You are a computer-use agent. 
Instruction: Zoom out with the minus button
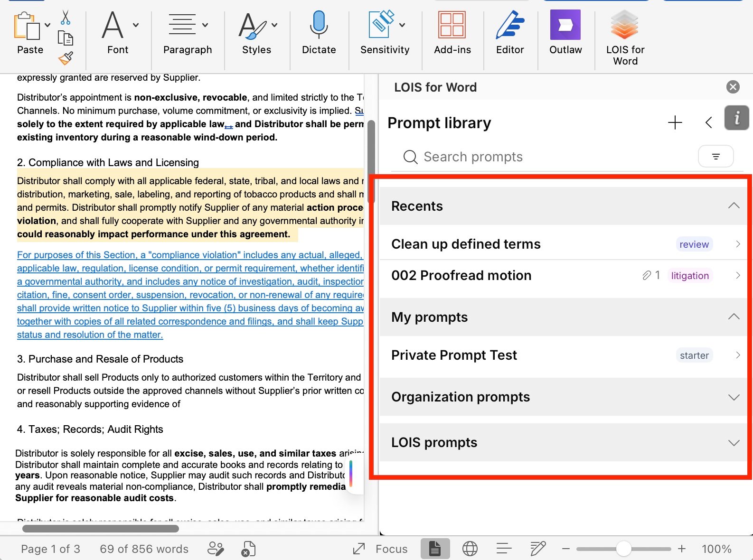click(565, 549)
